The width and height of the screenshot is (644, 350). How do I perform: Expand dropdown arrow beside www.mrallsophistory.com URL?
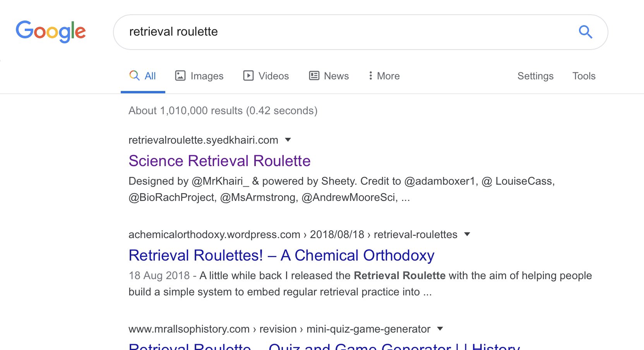point(440,329)
